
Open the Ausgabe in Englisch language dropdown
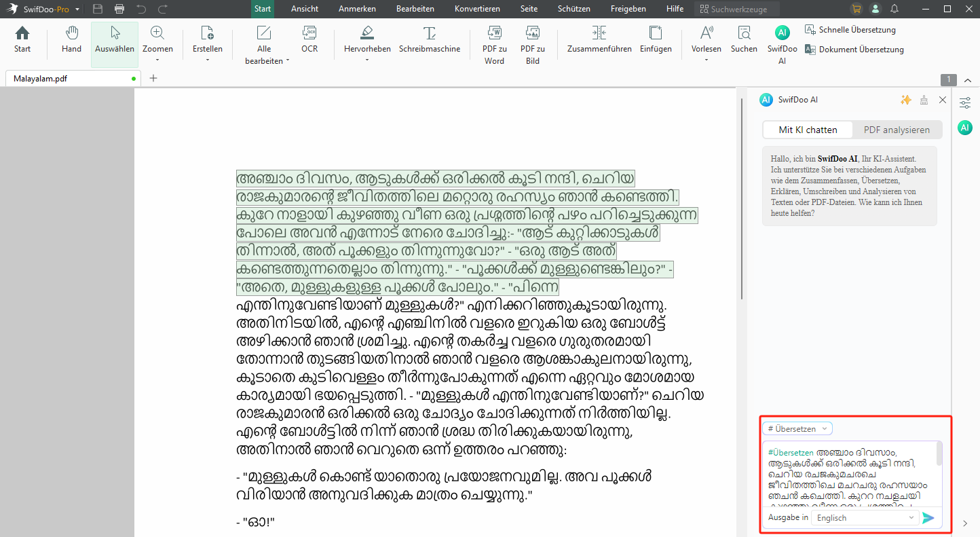click(865, 518)
